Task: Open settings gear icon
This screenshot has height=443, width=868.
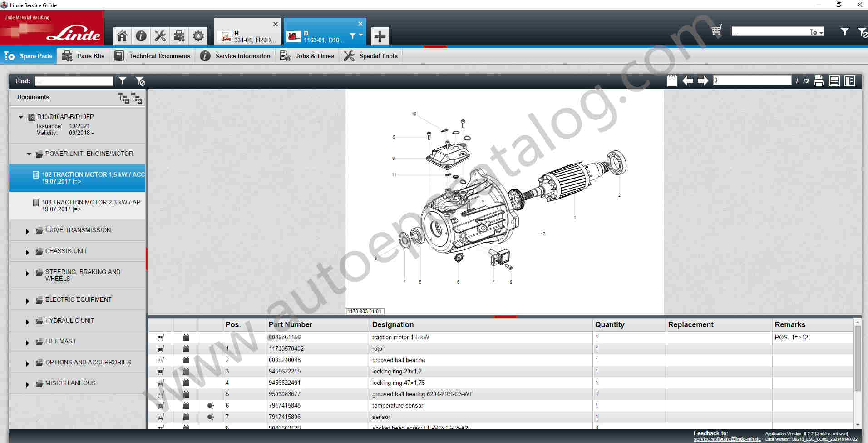Action: [198, 36]
